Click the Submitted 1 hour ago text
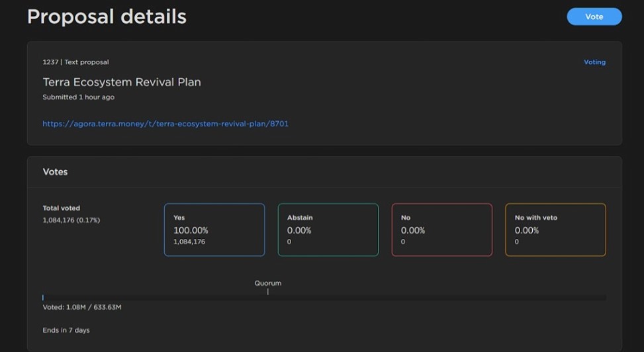The image size is (644, 352). (78, 97)
